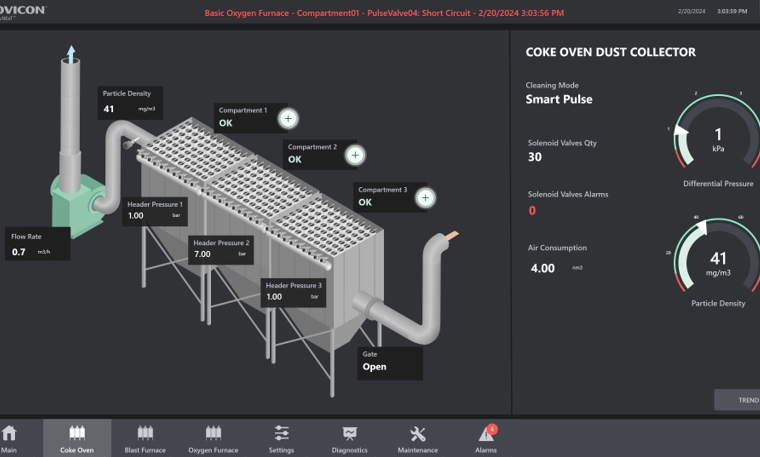Click Solenoid Valves Qty value 30

point(535,157)
